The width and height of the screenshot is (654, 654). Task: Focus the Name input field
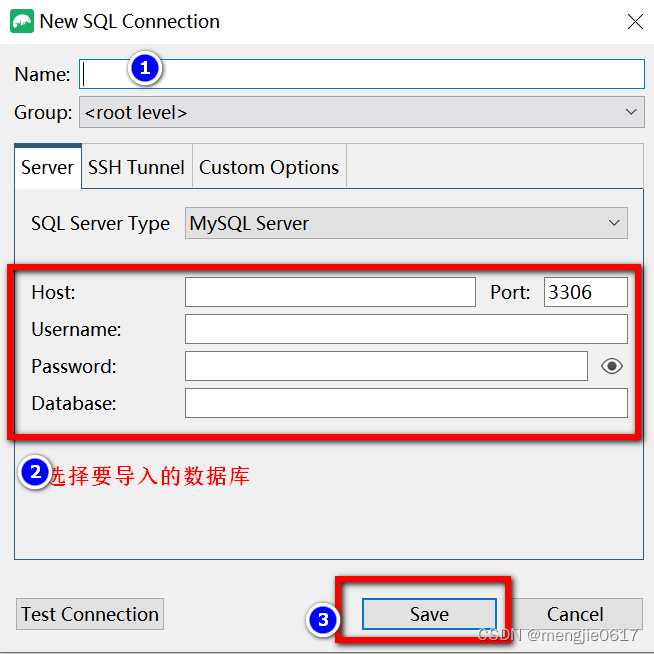click(x=362, y=74)
